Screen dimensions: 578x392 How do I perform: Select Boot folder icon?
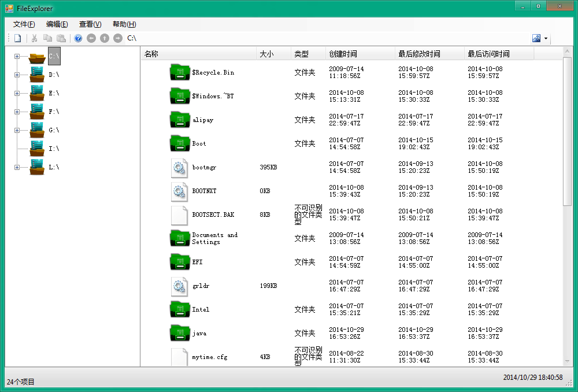(180, 143)
